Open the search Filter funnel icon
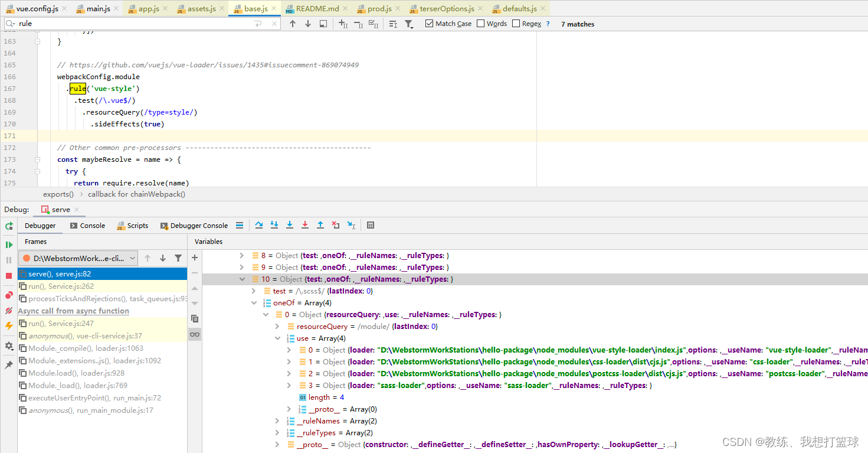Screen dimensions: 868x453 (409, 24)
